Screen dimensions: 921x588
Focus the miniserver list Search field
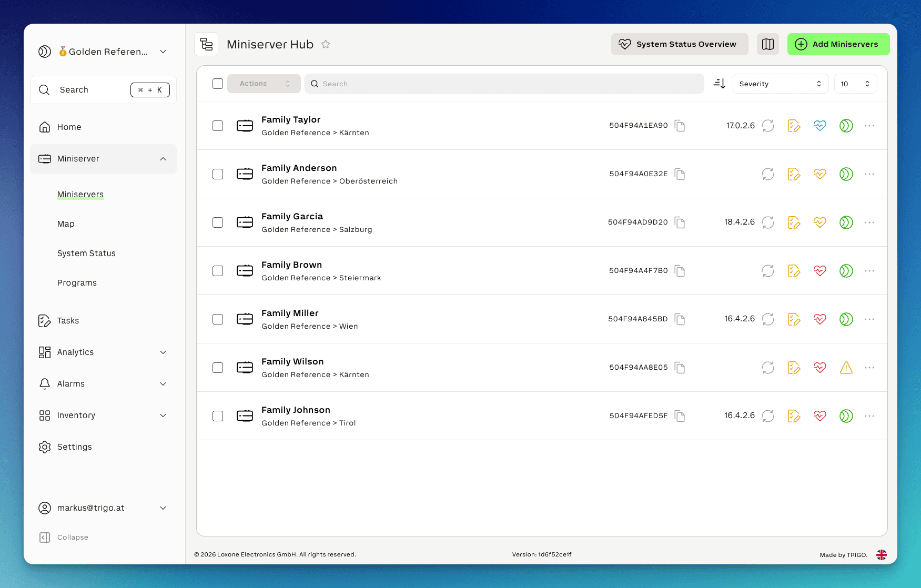pos(504,84)
